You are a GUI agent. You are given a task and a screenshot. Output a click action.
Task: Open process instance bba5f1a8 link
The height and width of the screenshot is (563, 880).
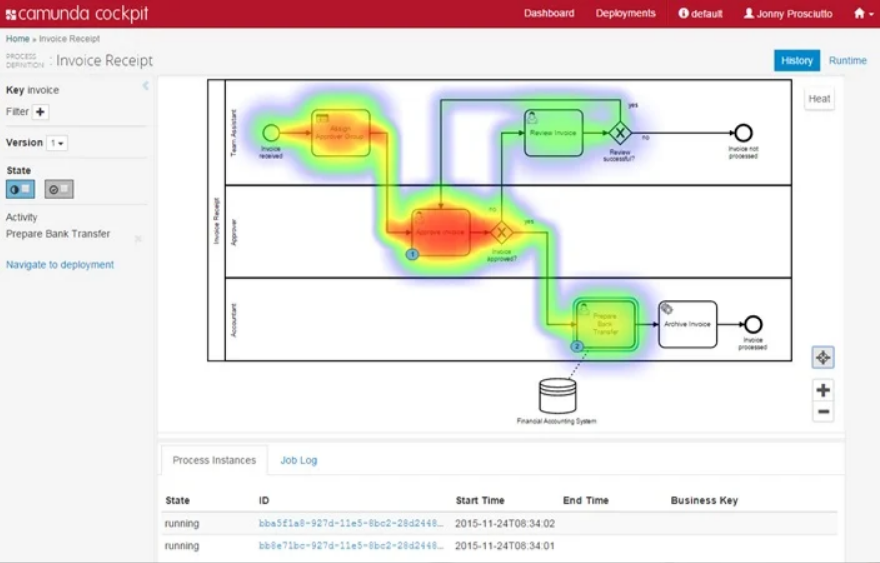351,524
